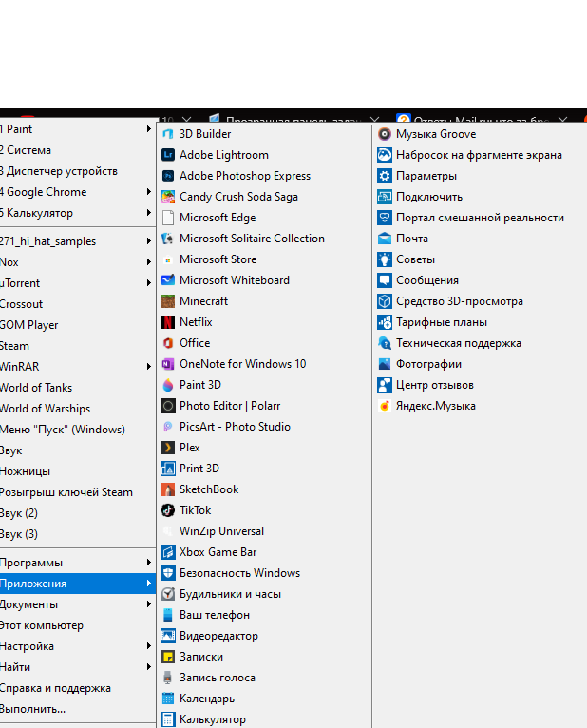587x728 pixels.
Task: Open Ножницы snipping tool entry
Action: pos(78,471)
